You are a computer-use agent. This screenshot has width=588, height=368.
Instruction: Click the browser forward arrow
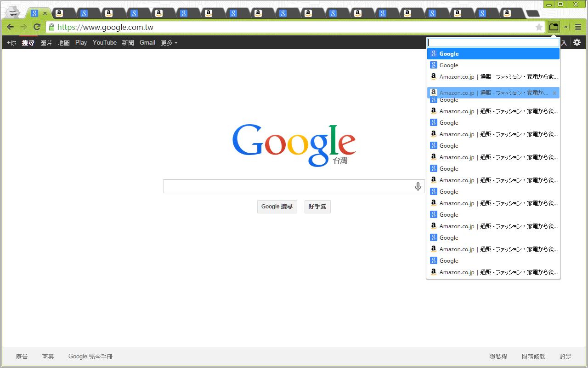pyautogui.click(x=23, y=27)
